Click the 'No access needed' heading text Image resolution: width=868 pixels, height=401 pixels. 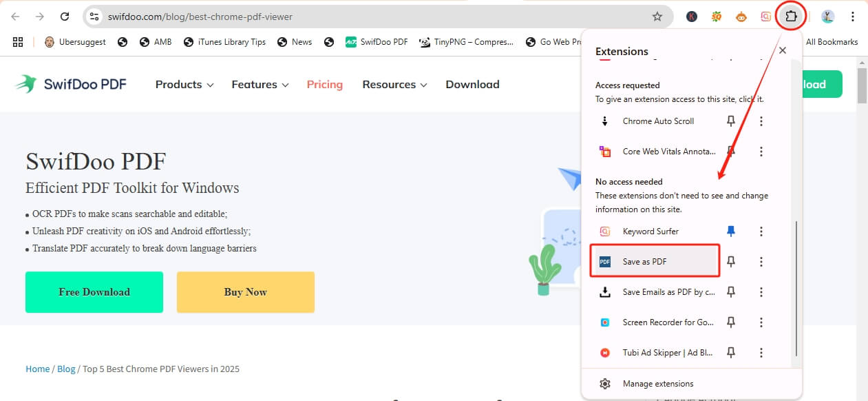point(629,182)
